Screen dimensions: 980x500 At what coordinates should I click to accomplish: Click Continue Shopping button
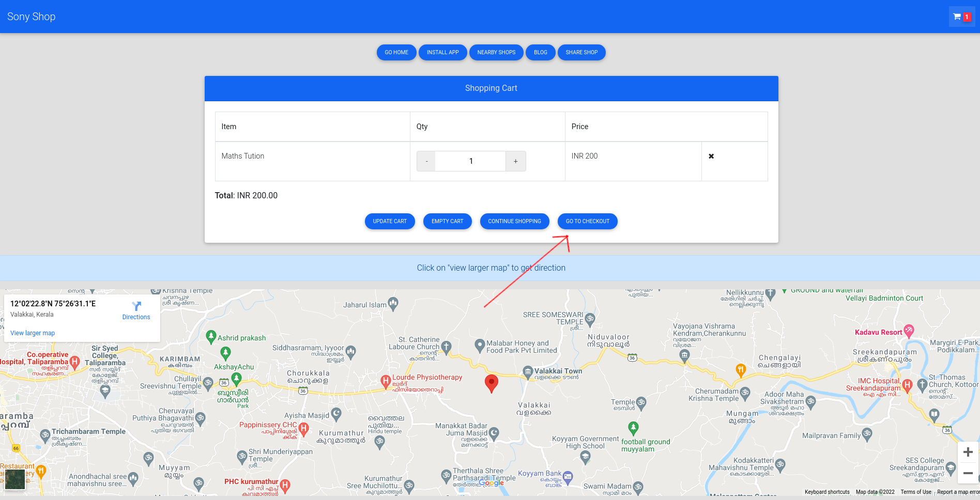point(515,221)
